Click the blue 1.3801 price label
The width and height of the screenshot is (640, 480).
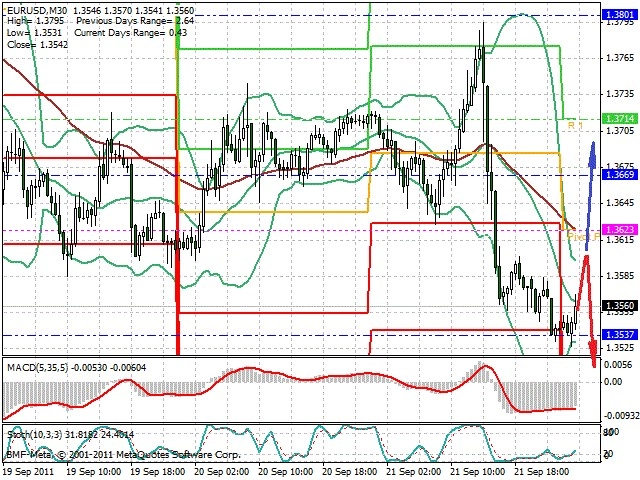tap(620, 15)
